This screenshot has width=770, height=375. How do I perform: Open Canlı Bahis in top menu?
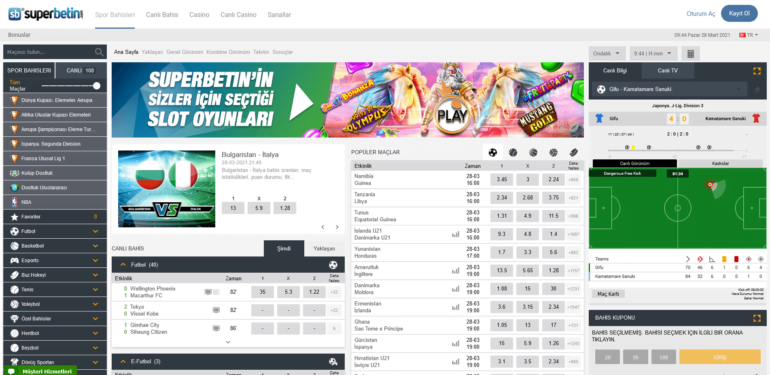[162, 15]
